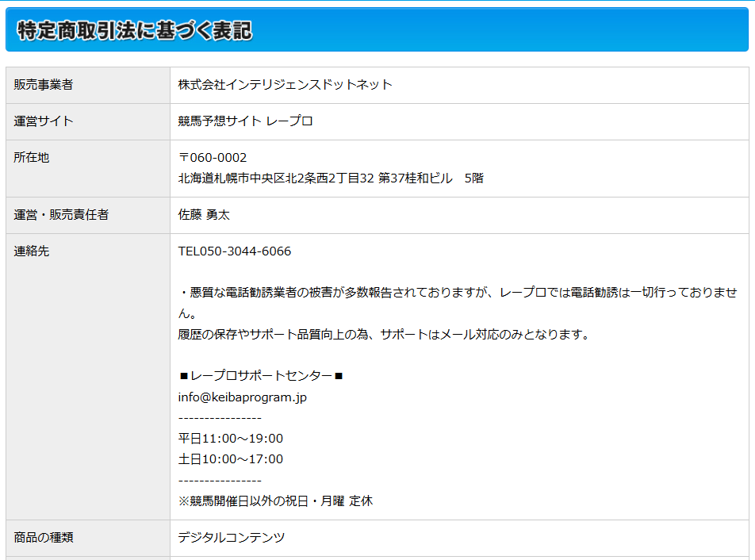Click the phone number TEL050-3044-6066

[235, 251]
